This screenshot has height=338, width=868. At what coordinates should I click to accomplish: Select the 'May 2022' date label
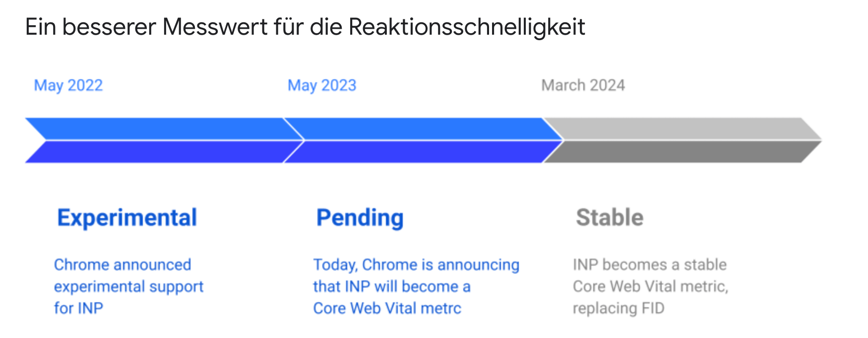[x=68, y=85]
